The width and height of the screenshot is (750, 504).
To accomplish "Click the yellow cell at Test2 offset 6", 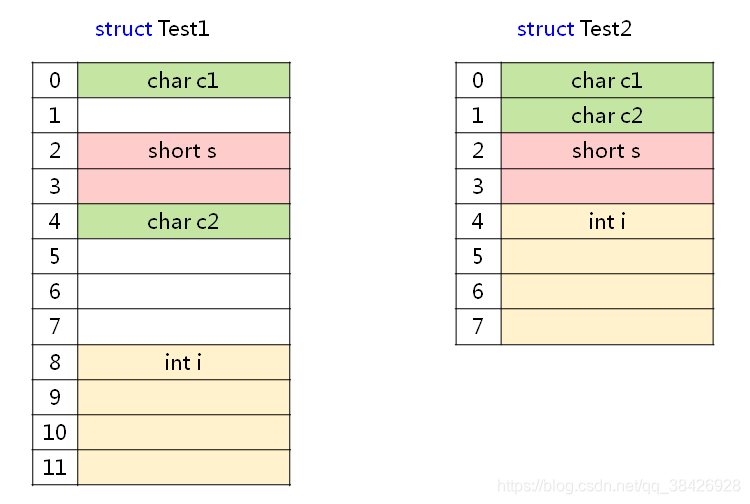I will 607,291.
